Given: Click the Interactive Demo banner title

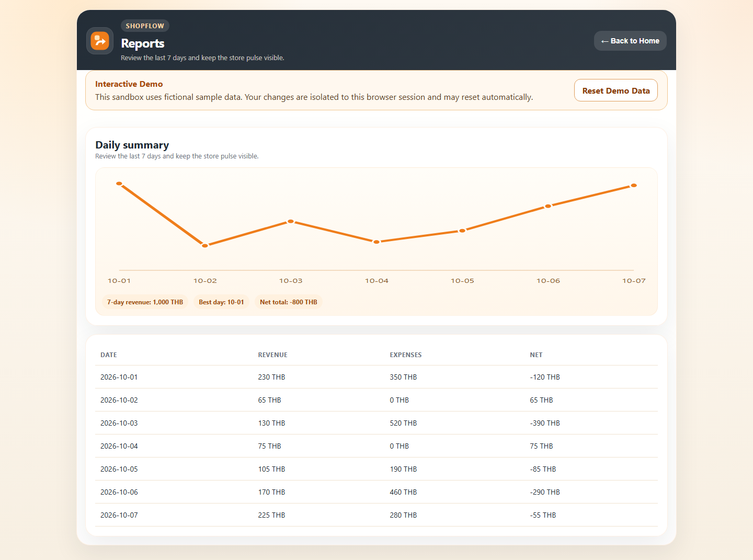Looking at the screenshot, I should click(x=129, y=84).
